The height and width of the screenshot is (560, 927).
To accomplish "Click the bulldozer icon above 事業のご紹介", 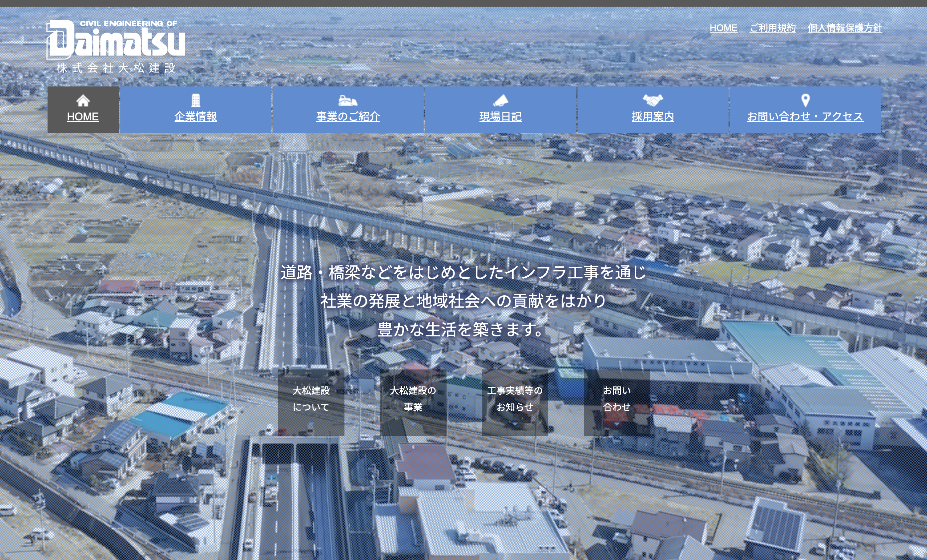I will pos(348,100).
